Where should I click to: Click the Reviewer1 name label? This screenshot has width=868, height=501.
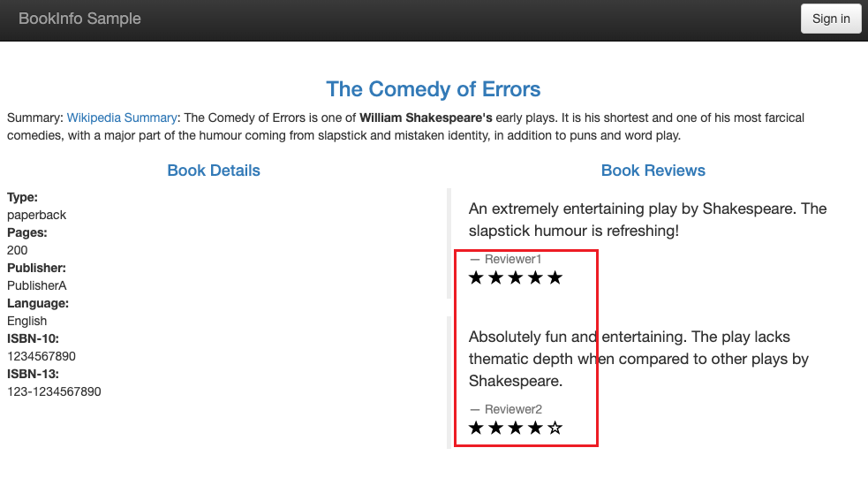click(x=513, y=260)
